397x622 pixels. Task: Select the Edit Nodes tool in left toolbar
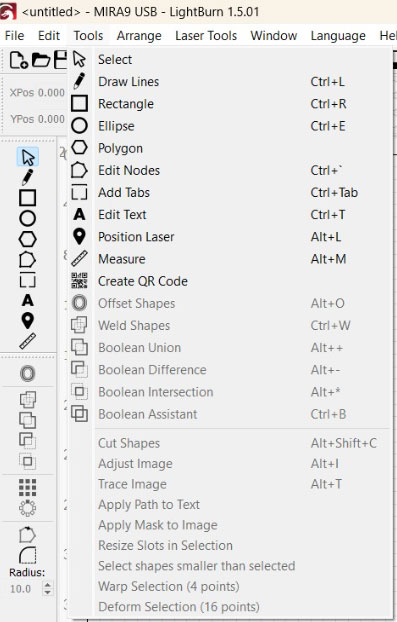pyautogui.click(x=28, y=260)
